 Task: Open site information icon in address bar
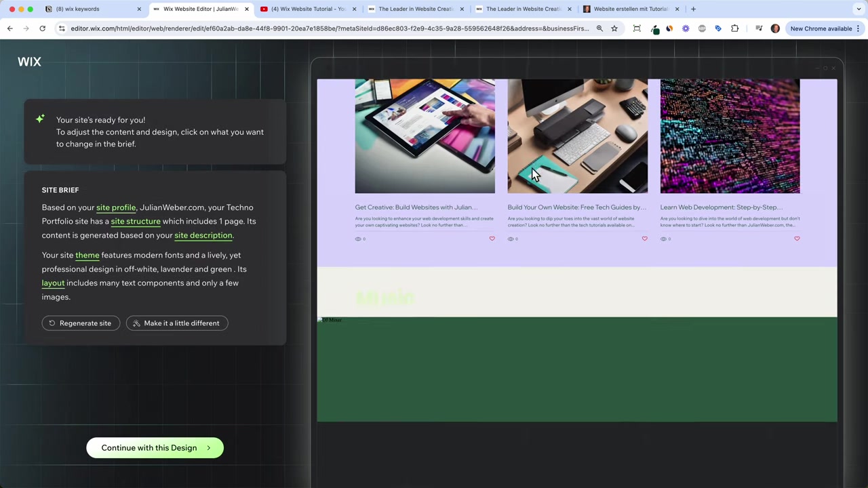pyautogui.click(x=62, y=28)
